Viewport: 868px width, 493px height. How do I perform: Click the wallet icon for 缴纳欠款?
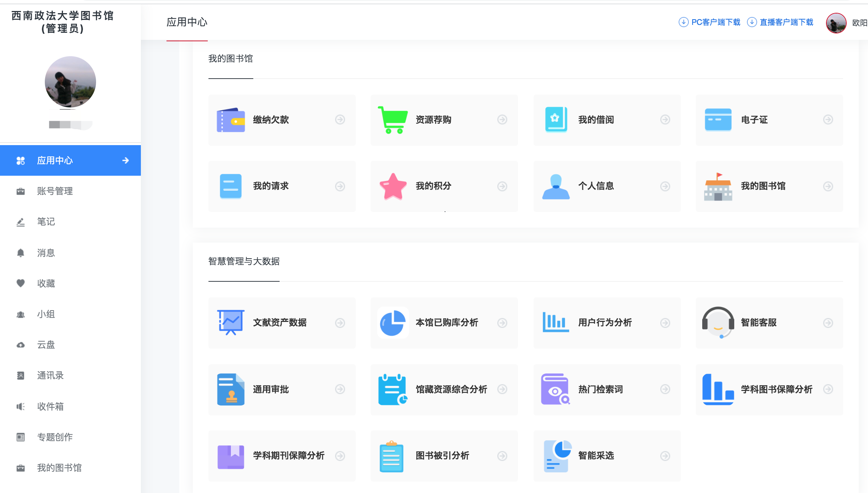231,120
